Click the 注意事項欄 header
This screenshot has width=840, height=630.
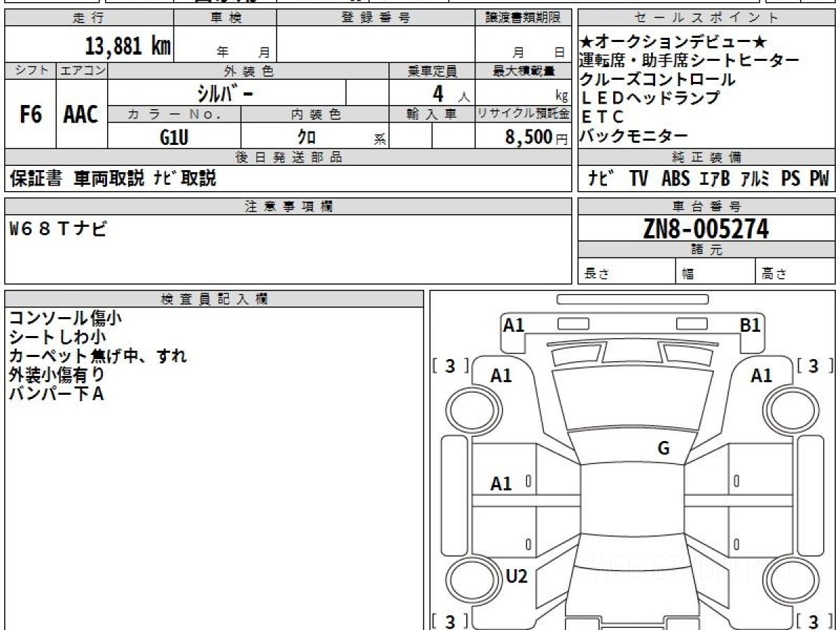(x=288, y=206)
